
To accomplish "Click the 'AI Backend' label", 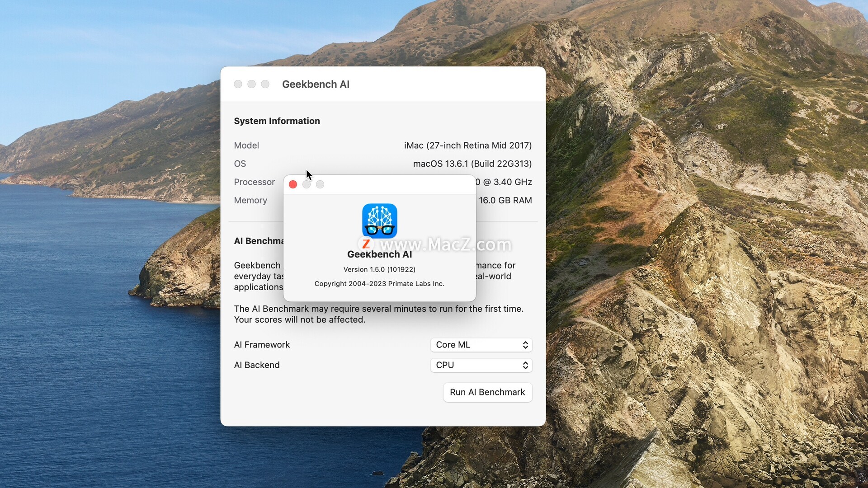I will tap(257, 365).
